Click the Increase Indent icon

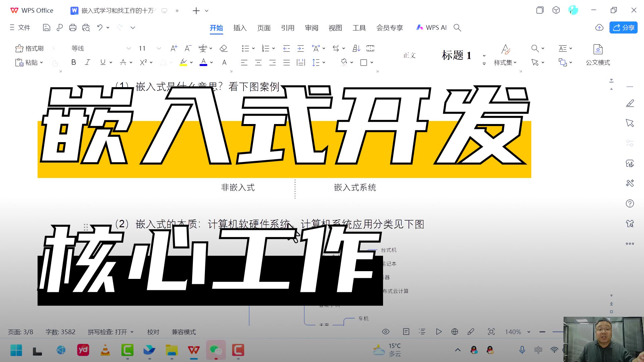[x=301, y=49]
